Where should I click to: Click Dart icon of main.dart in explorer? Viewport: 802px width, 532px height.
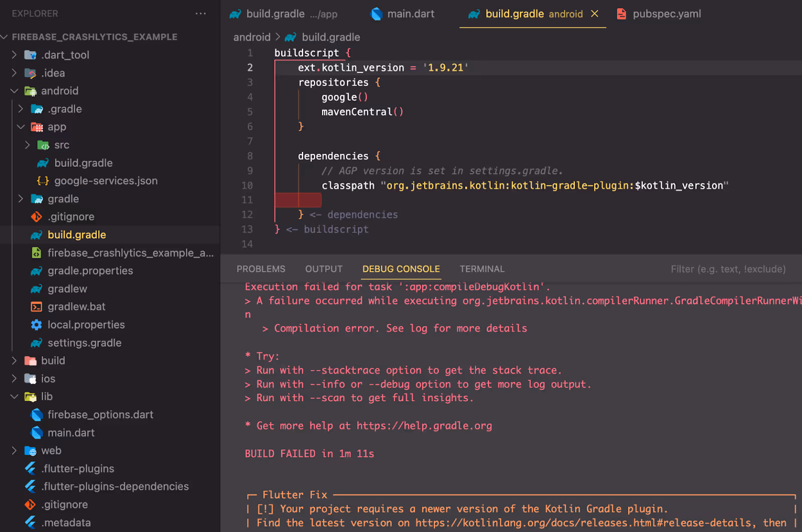[37, 433]
